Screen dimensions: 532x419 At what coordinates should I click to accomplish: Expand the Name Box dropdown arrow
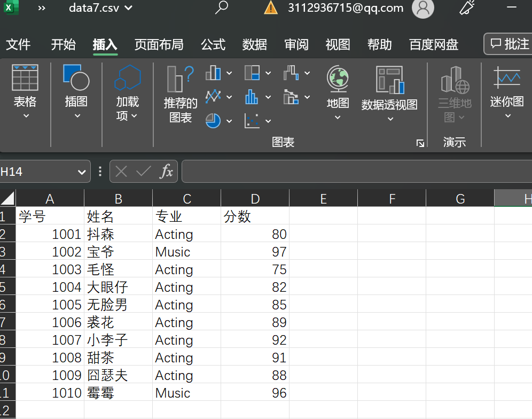pyautogui.click(x=82, y=172)
